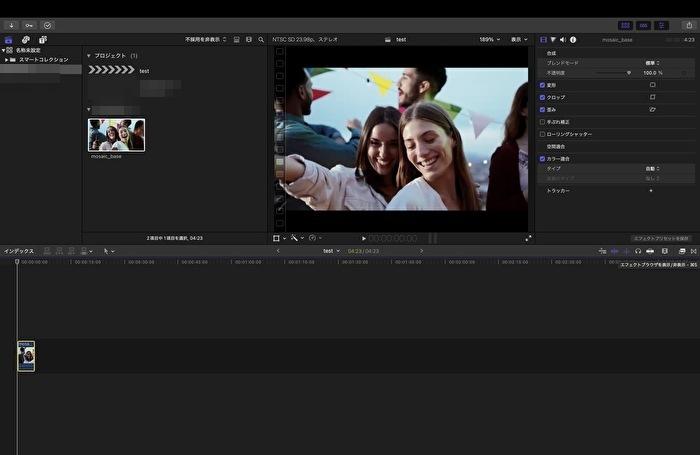Open the info inspector tab icon

tap(573, 39)
